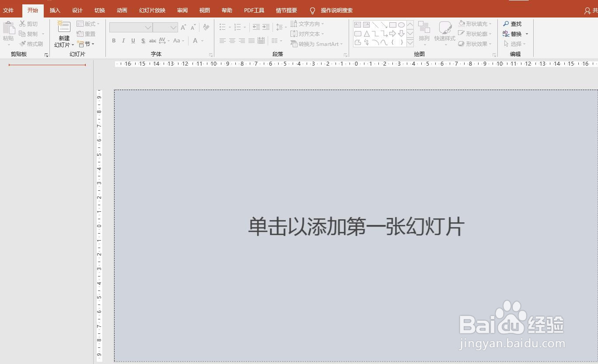Select the Triangle shape
Viewport: 598px width, 364px height.
367,34
